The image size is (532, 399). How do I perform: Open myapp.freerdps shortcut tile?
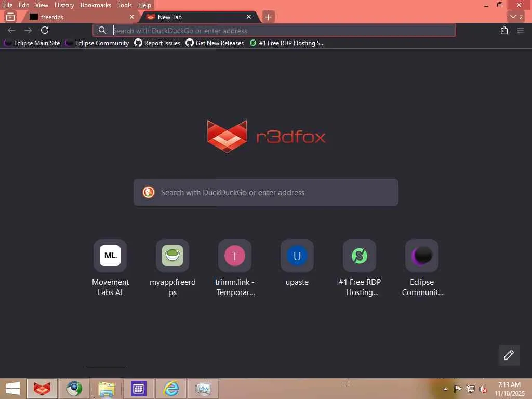pyautogui.click(x=172, y=268)
